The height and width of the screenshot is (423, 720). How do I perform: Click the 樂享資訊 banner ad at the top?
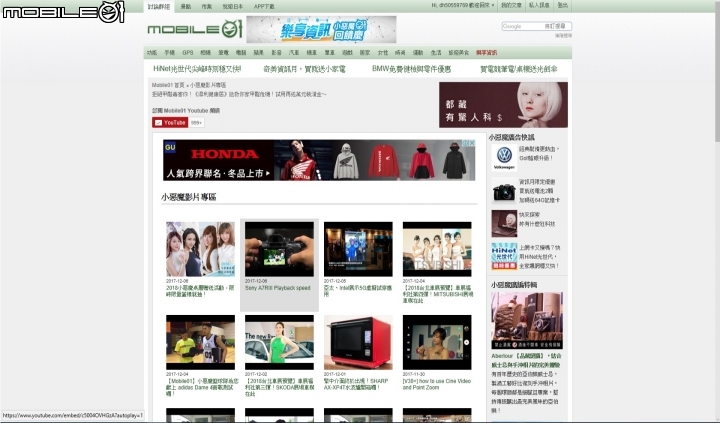pyautogui.click(x=321, y=29)
